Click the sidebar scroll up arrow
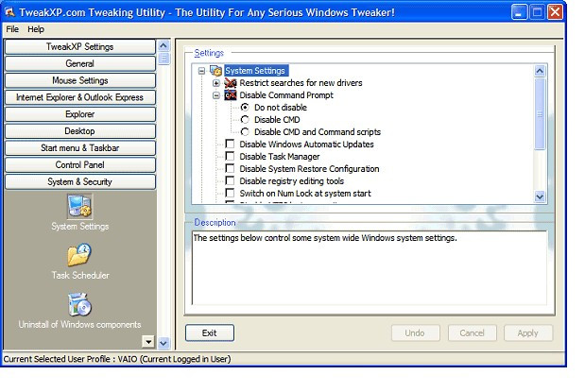585x392 pixels. pos(163,45)
